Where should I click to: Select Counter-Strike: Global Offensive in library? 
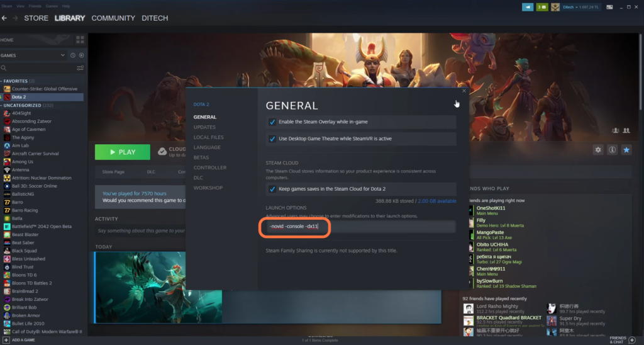tap(44, 89)
